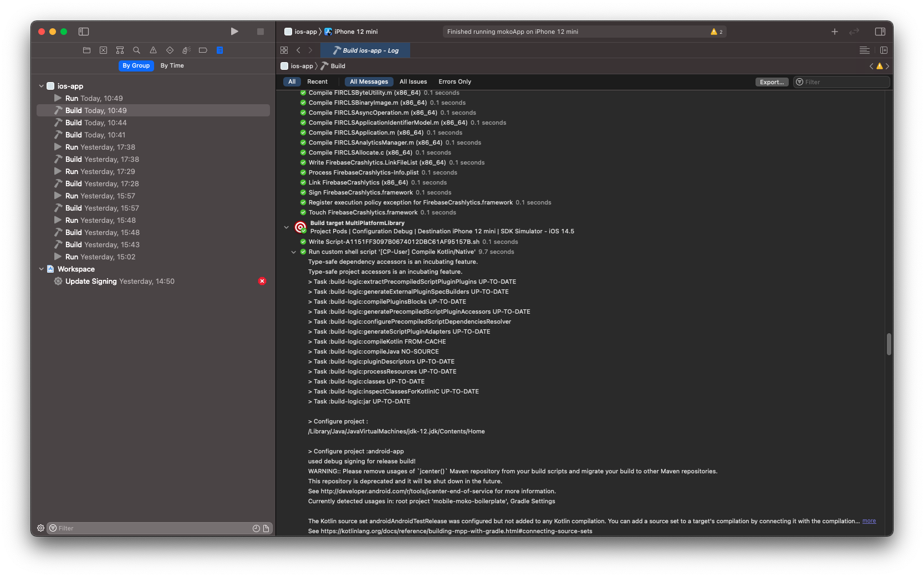Viewport: 924px width, 577px height.
Task: Jump to next issue arrow
Action: [887, 66]
